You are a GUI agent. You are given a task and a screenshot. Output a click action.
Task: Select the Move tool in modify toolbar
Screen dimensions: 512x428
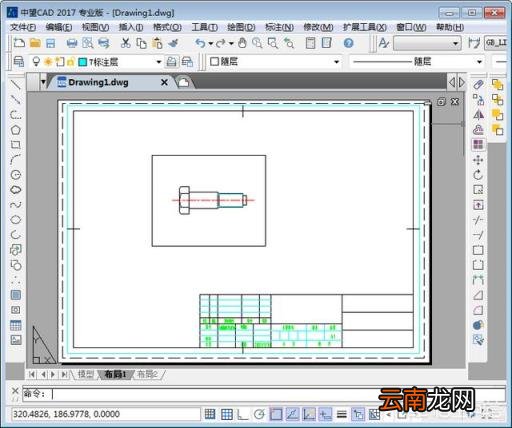[x=478, y=160]
